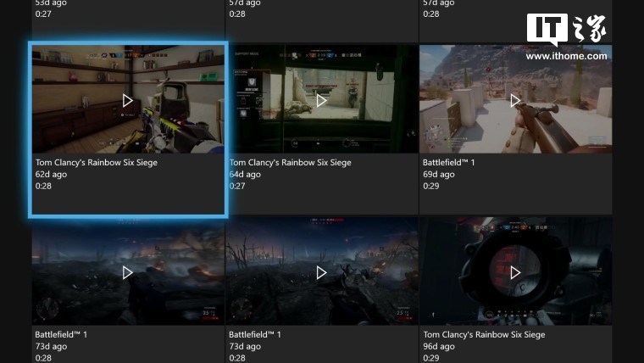
Task: Select the bottom-left Battlefield 1 title text
Action: click(61, 334)
